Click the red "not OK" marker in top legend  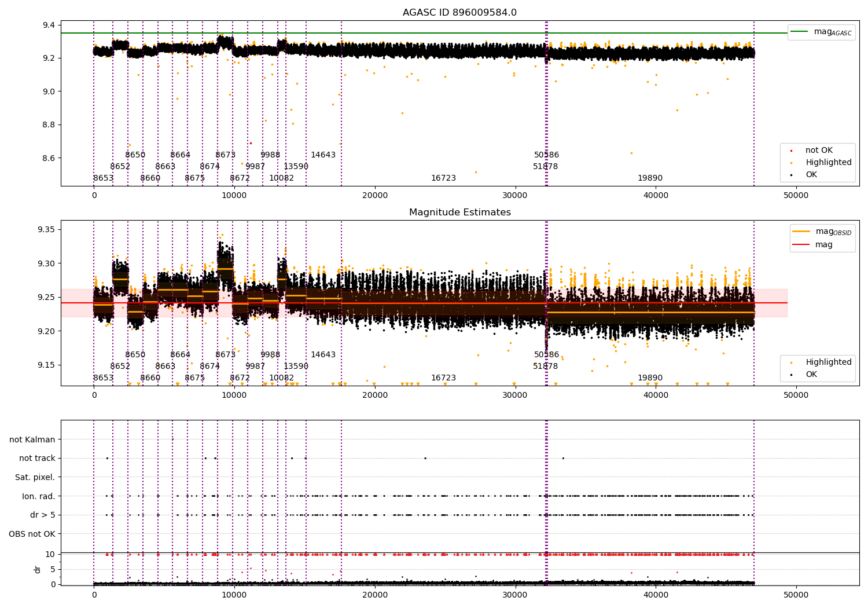[791, 151]
